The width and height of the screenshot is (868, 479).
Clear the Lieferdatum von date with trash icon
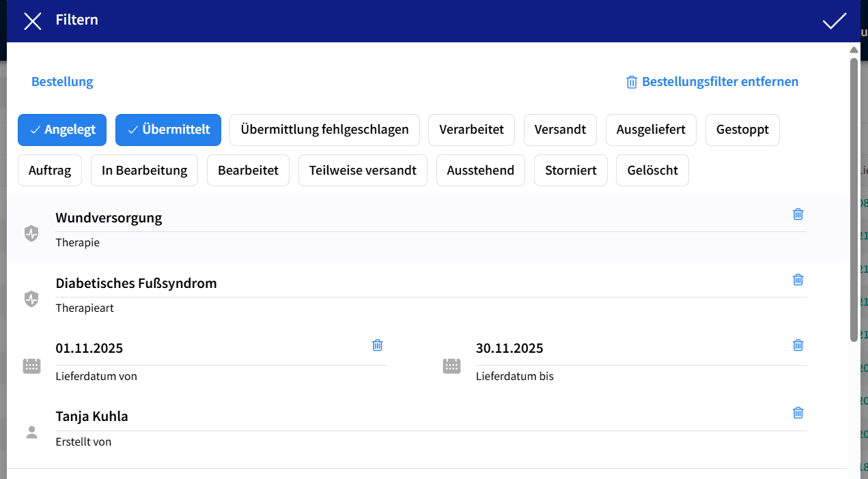pyautogui.click(x=377, y=345)
